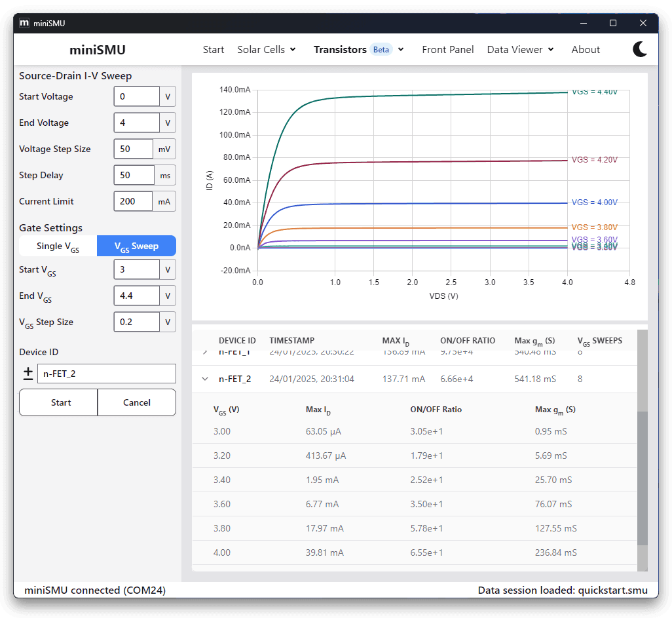
Task: Open the Solar Cells dropdown menu
Action: [x=267, y=50]
